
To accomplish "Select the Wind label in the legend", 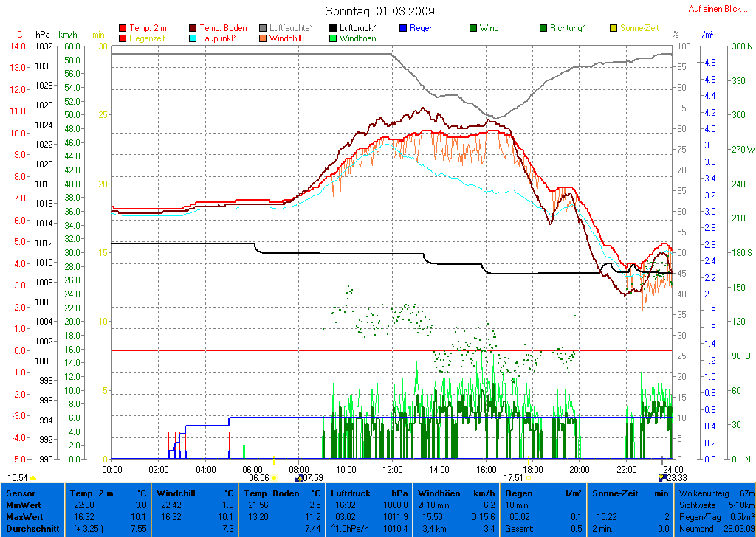I will (489, 28).
